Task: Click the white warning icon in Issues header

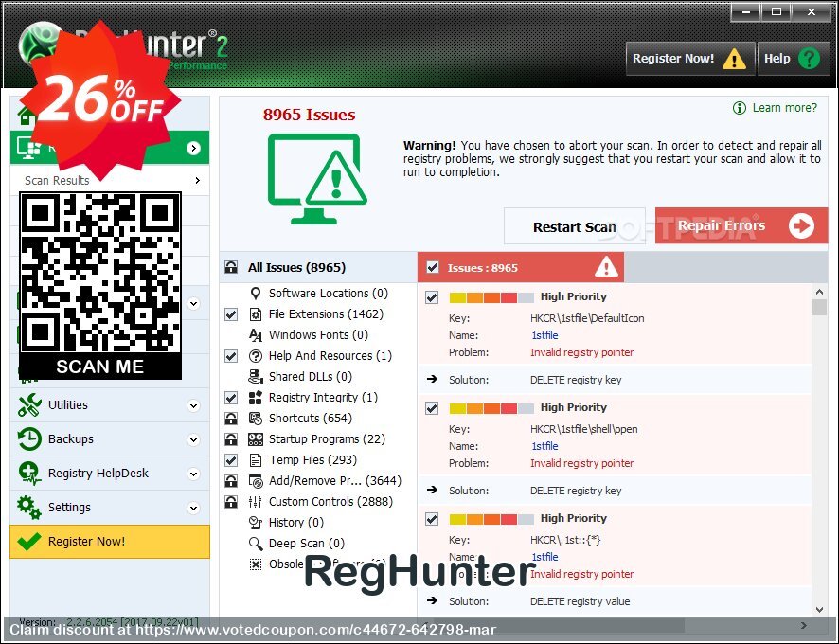Action: (x=606, y=266)
